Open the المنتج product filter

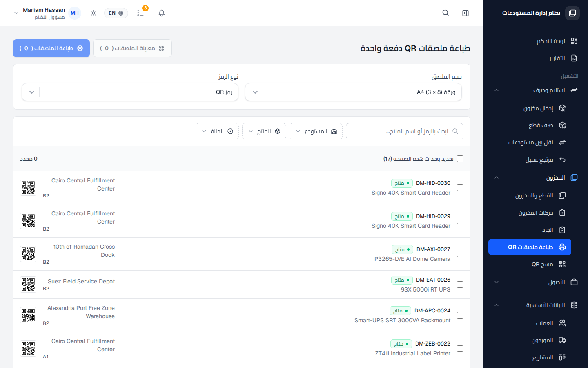point(264,131)
